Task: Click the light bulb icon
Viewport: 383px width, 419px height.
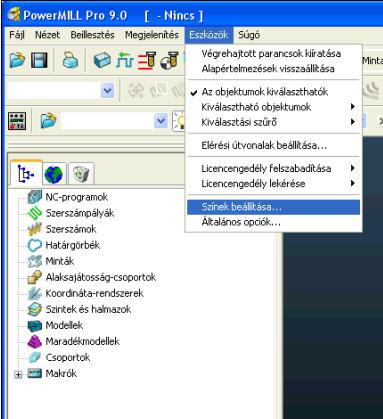Action: click(x=179, y=121)
